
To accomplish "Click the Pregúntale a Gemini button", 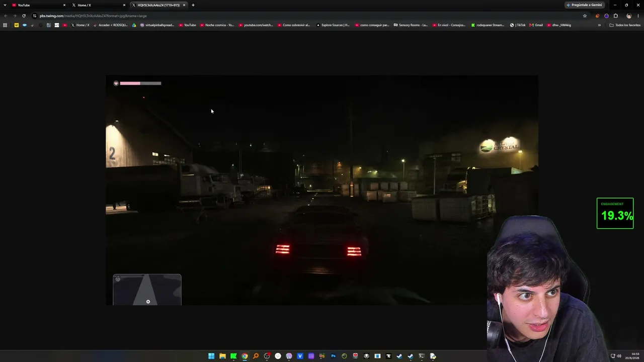I will (584, 5).
